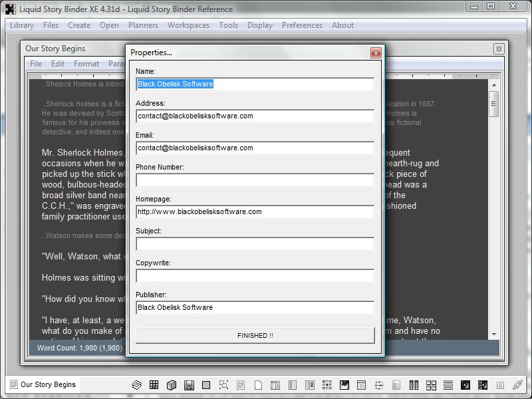Open the Workspaces menu
The height and width of the screenshot is (399, 532).
tap(188, 25)
